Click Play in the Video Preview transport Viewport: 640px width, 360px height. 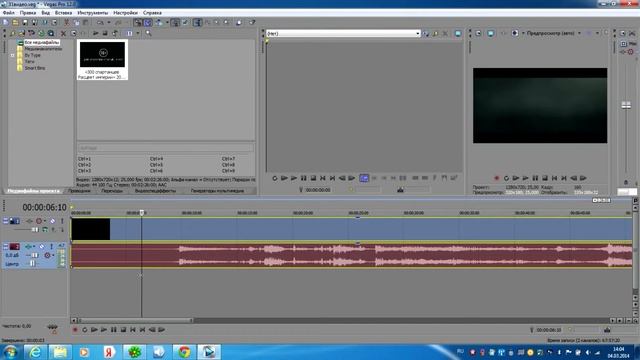click(x=525, y=178)
